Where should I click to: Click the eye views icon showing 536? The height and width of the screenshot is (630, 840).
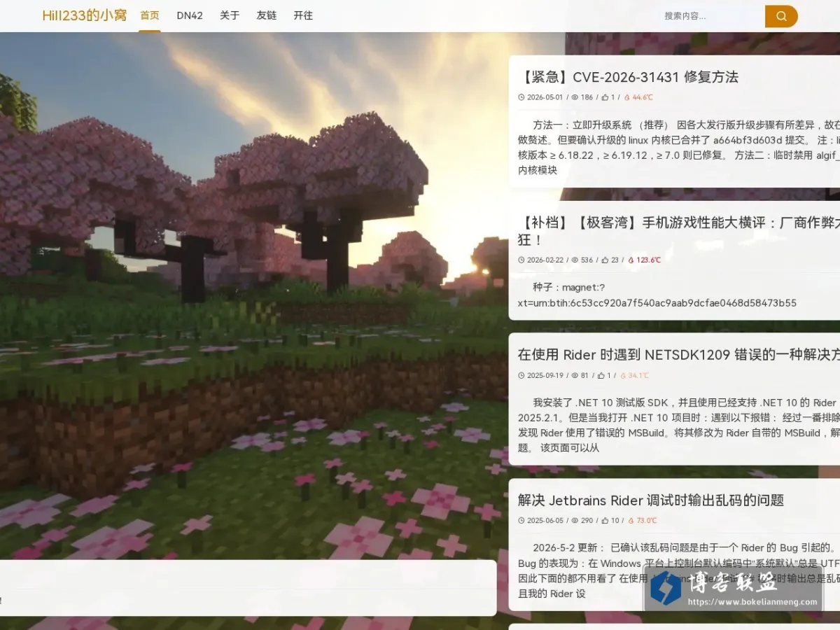(x=575, y=260)
